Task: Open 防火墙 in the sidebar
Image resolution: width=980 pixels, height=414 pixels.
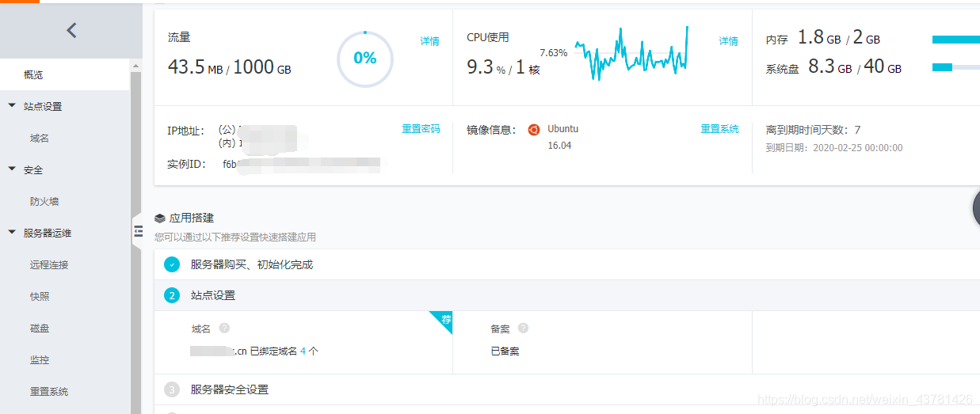Action: (x=44, y=202)
